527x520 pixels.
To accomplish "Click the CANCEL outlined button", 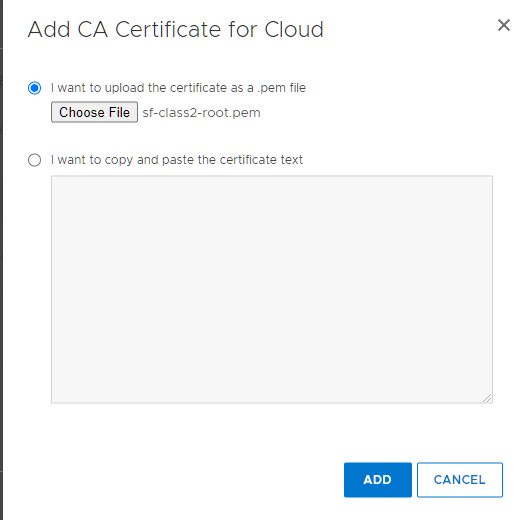I will tap(460, 480).
